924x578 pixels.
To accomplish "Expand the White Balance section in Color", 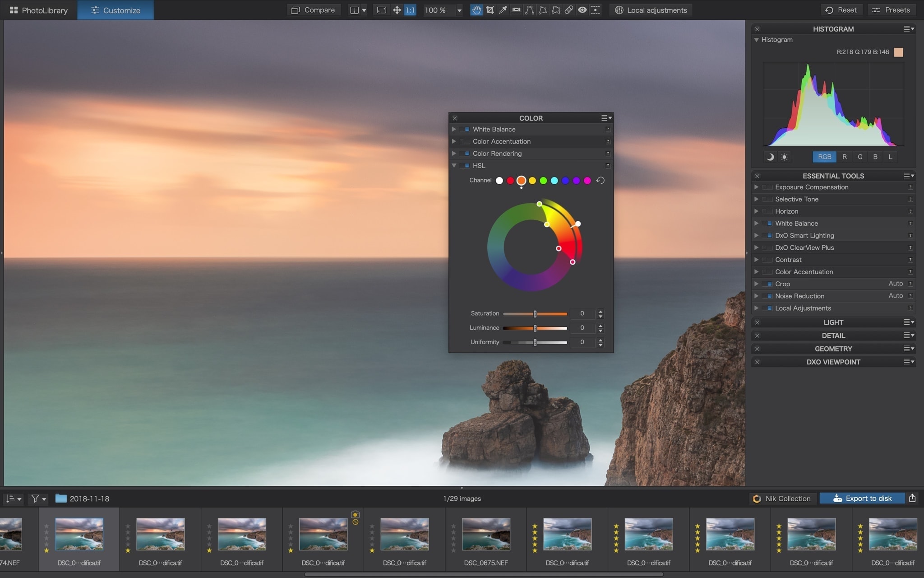I will pyautogui.click(x=454, y=129).
